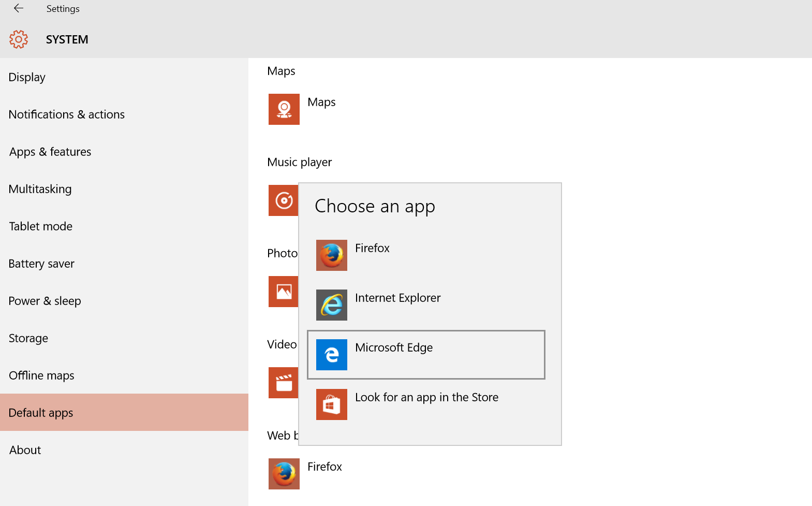Open Power & sleep settings
The width and height of the screenshot is (812, 506).
tap(124, 301)
